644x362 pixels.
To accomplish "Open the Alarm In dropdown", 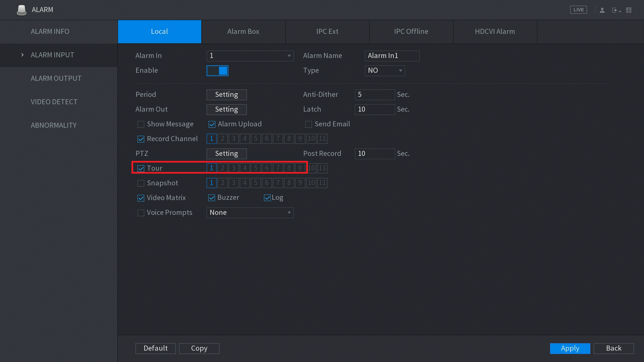I will click(x=250, y=56).
